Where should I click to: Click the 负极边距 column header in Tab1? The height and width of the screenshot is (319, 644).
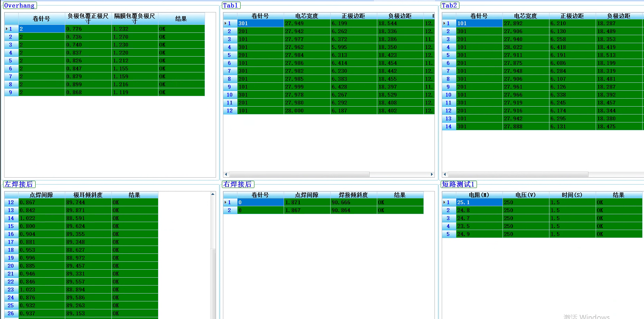pos(400,16)
